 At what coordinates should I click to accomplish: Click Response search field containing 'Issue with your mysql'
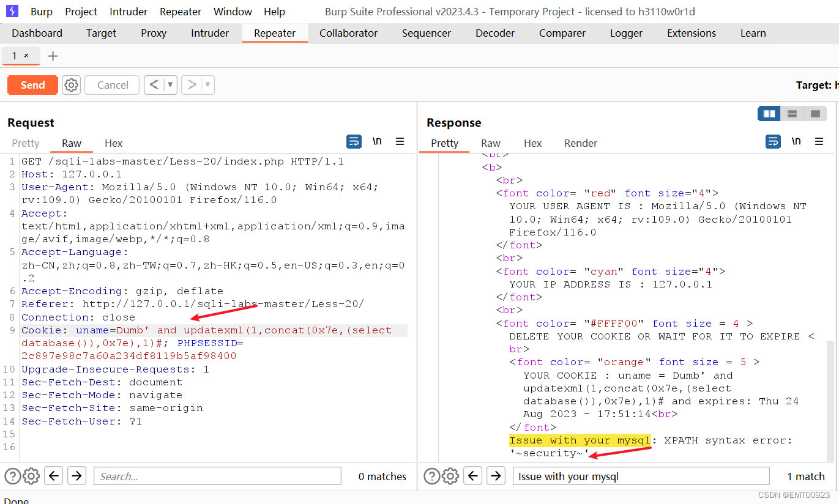tap(641, 476)
